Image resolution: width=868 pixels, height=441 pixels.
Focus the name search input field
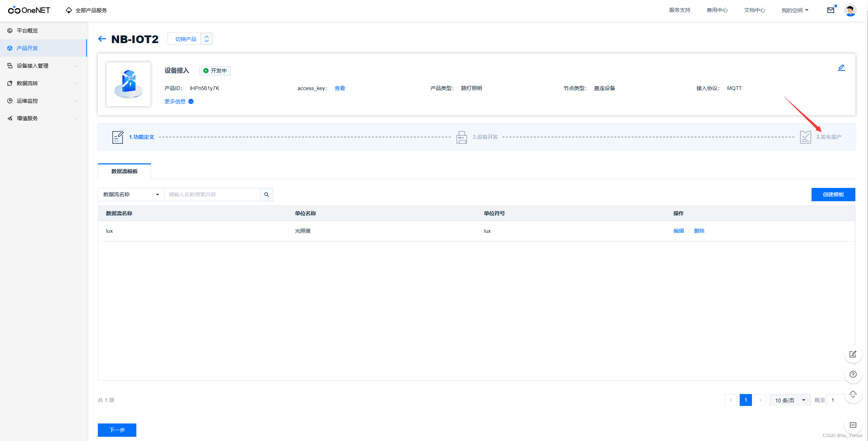coord(212,195)
